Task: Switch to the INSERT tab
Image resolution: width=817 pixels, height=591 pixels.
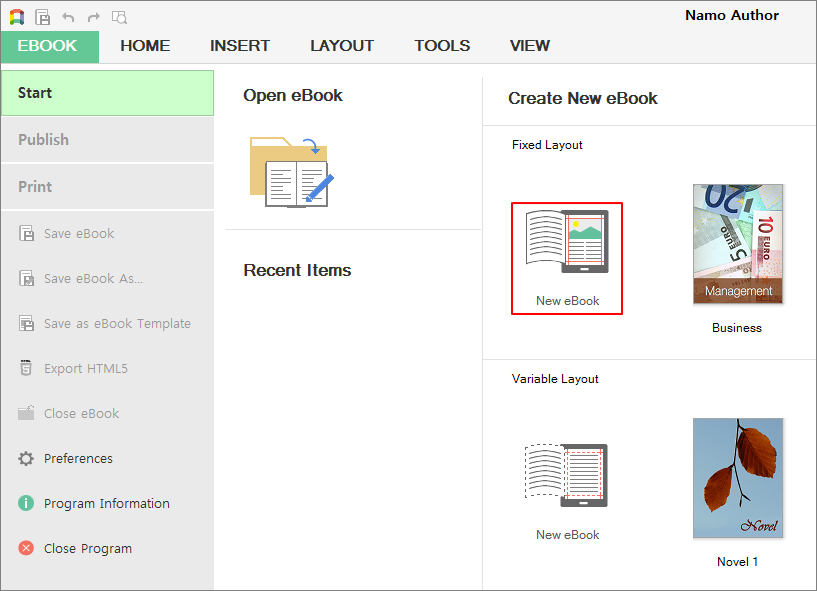Action: click(239, 46)
